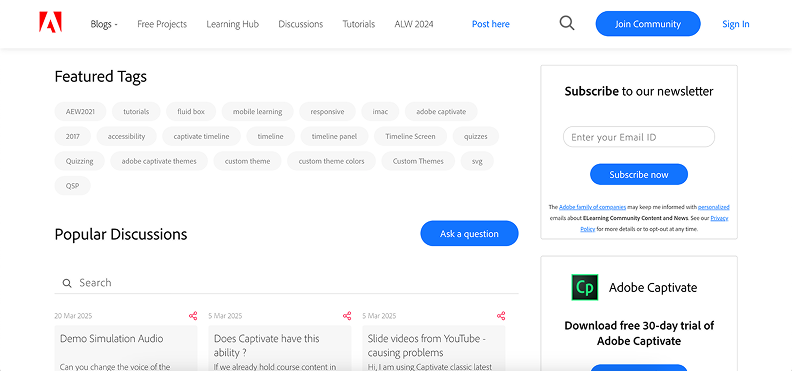
Task: Select the mobile learning tag
Action: click(x=258, y=112)
